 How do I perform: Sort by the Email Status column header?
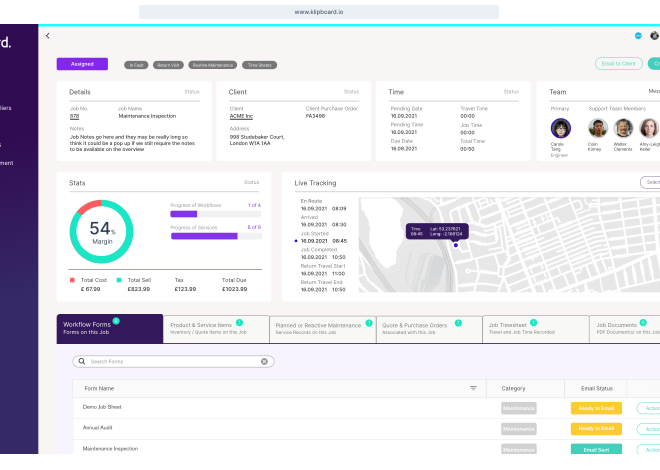(x=597, y=388)
